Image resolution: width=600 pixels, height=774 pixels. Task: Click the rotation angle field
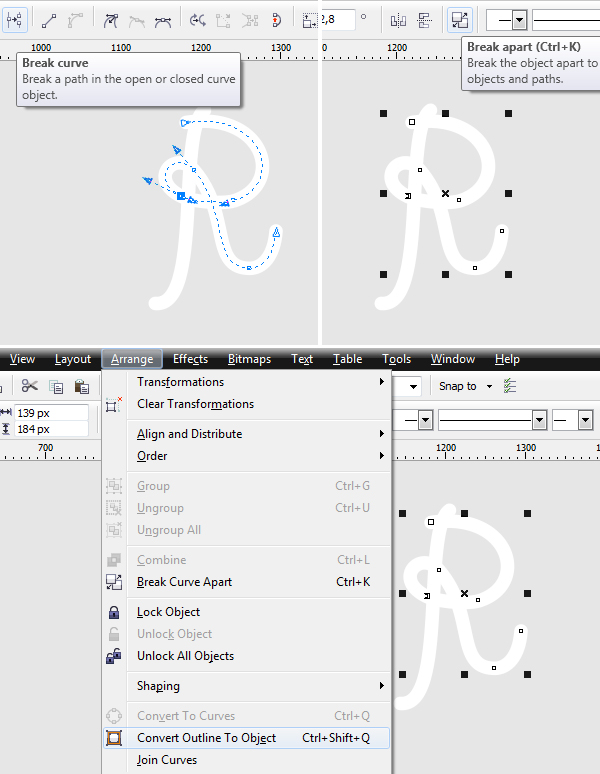pyautogui.click(x=338, y=20)
